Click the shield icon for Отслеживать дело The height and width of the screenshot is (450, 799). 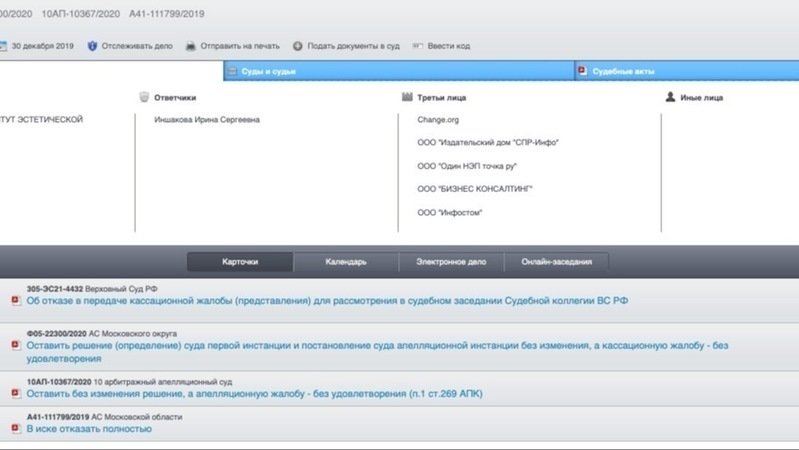[92, 46]
